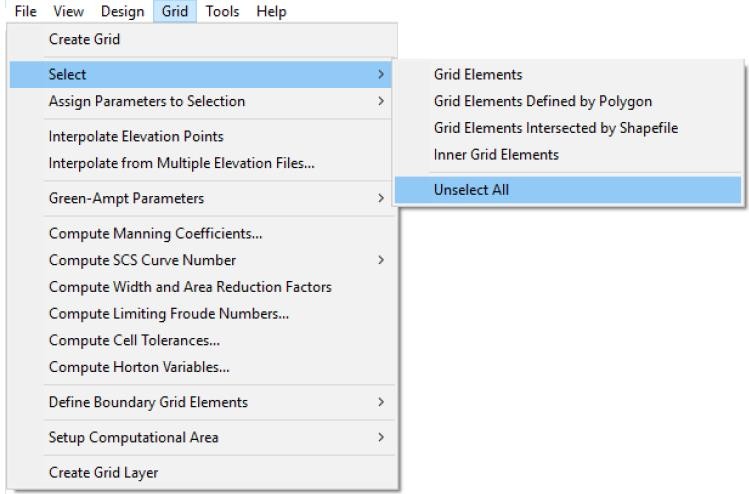Click Create Grid Layer entry
Screen dimensions: 749x494
(x=103, y=473)
